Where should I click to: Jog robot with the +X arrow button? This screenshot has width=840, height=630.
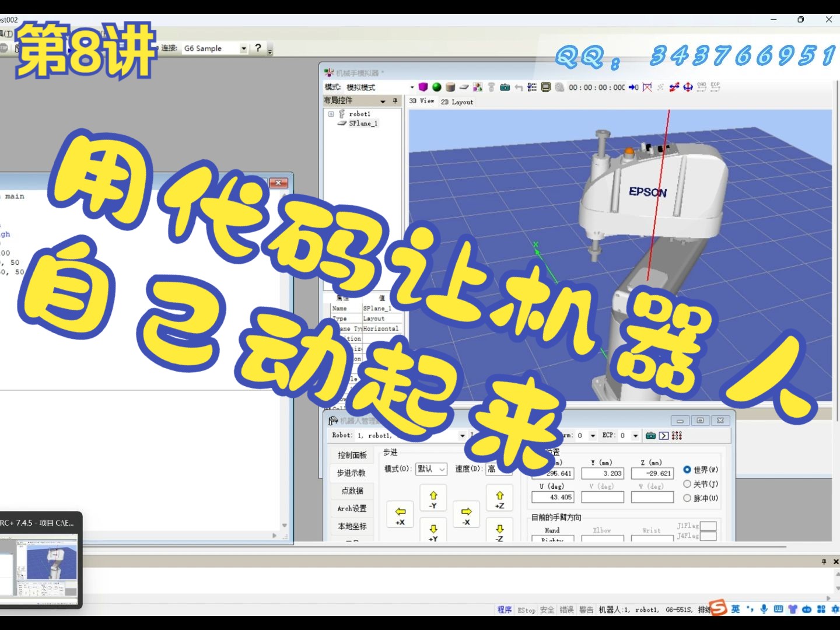(400, 515)
